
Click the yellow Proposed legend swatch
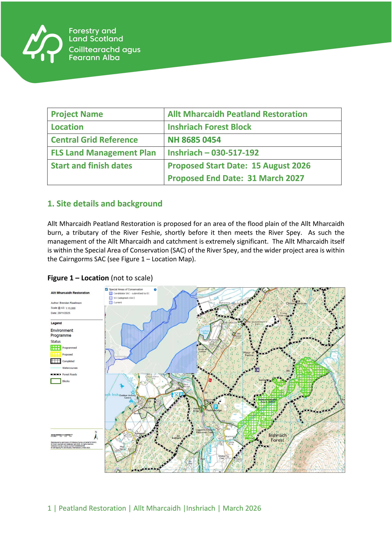tap(55, 355)
